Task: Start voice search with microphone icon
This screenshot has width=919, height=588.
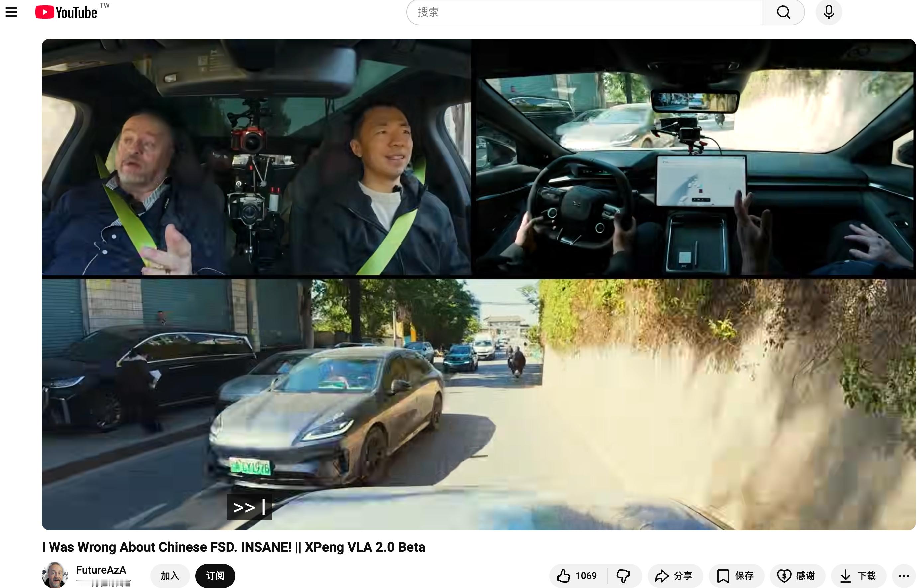Action: pyautogui.click(x=829, y=12)
